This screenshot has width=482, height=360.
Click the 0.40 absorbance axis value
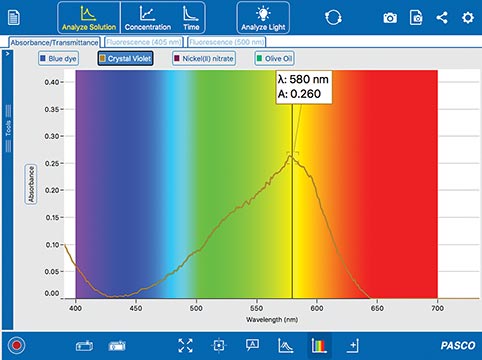(52, 82)
